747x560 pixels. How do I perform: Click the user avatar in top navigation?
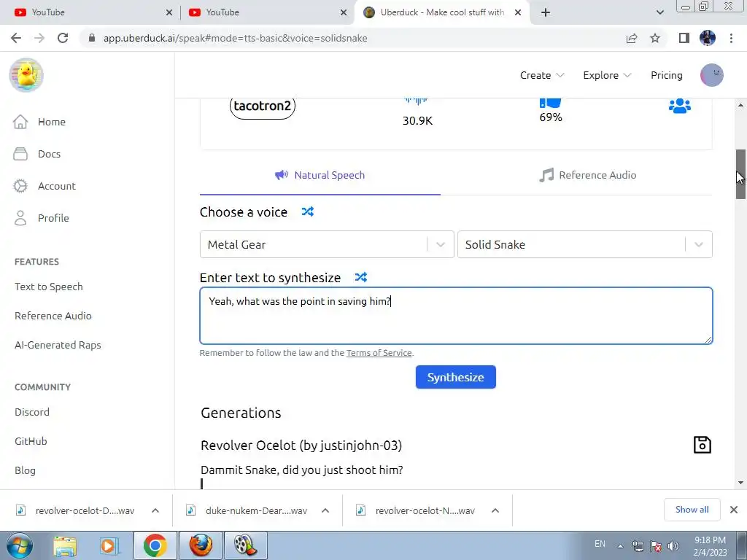click(x=712, y=75)
